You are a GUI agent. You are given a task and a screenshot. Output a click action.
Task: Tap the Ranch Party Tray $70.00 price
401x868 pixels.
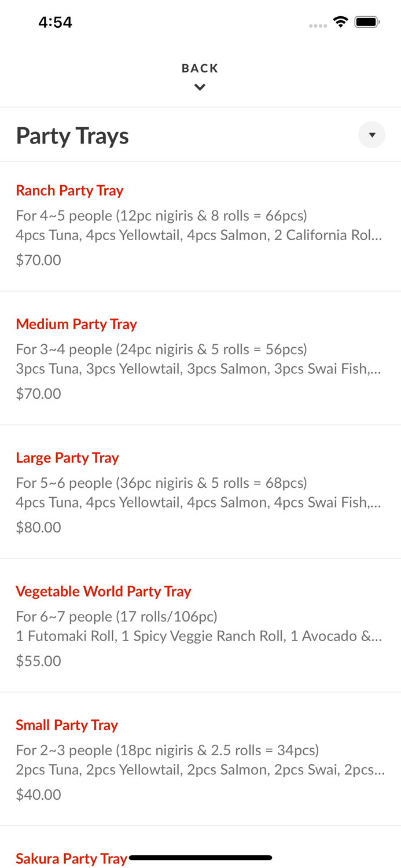pyautogui.click(x=38, y=260)
